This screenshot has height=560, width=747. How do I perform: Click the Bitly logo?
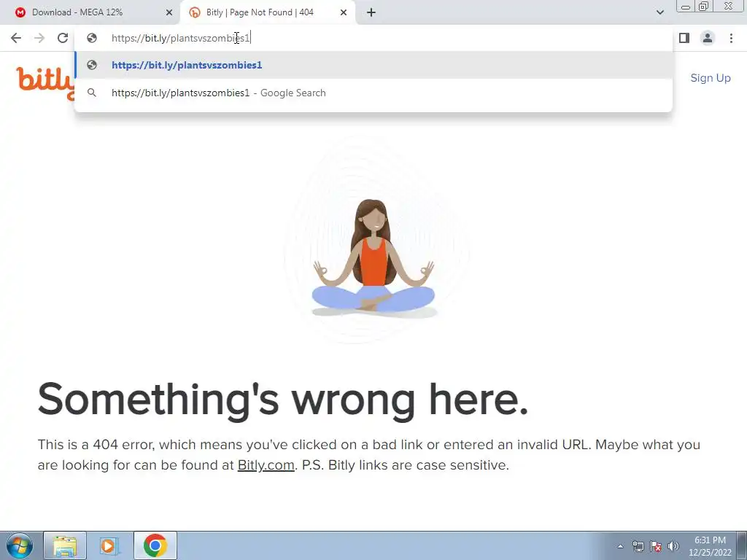coord(45,82)
